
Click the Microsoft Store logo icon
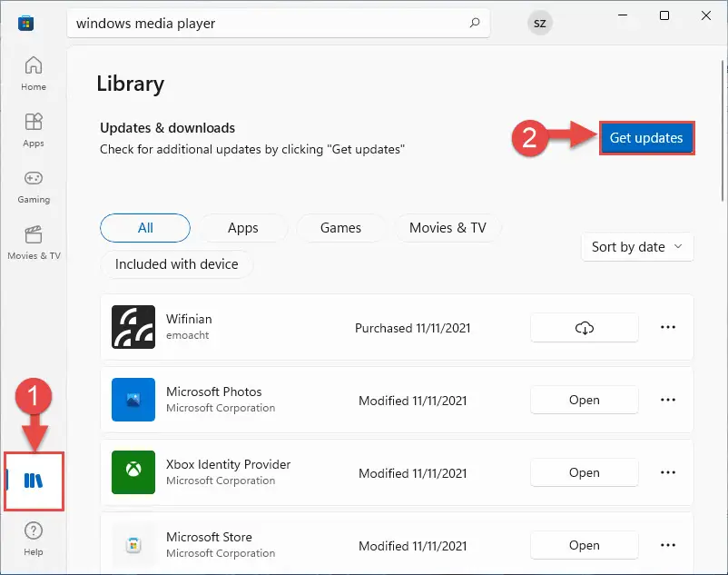click(x=26, y=23)
